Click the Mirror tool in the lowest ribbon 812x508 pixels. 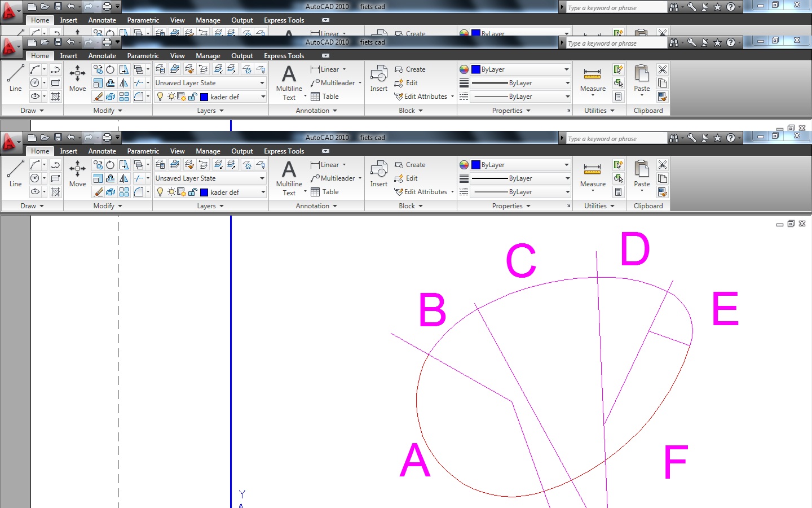tap(124, 178)
